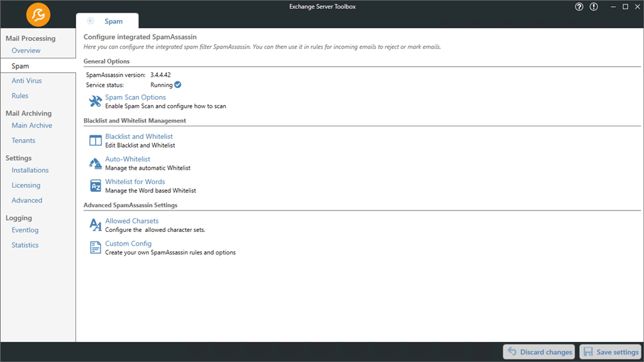Click the back arrow on Spam tab
Screen dimensions: 644x362
point(91,21)
